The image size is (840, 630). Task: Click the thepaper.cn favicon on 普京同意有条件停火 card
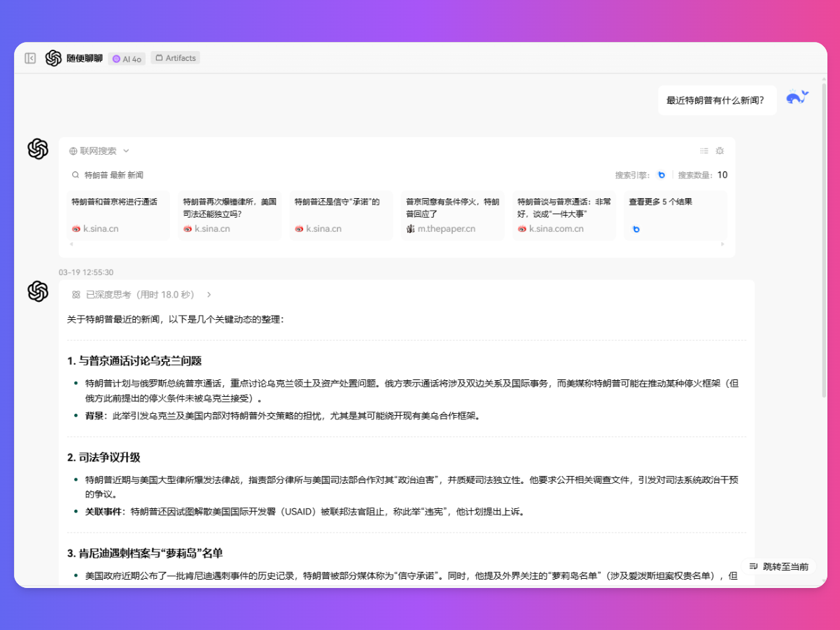pos(411,228)
